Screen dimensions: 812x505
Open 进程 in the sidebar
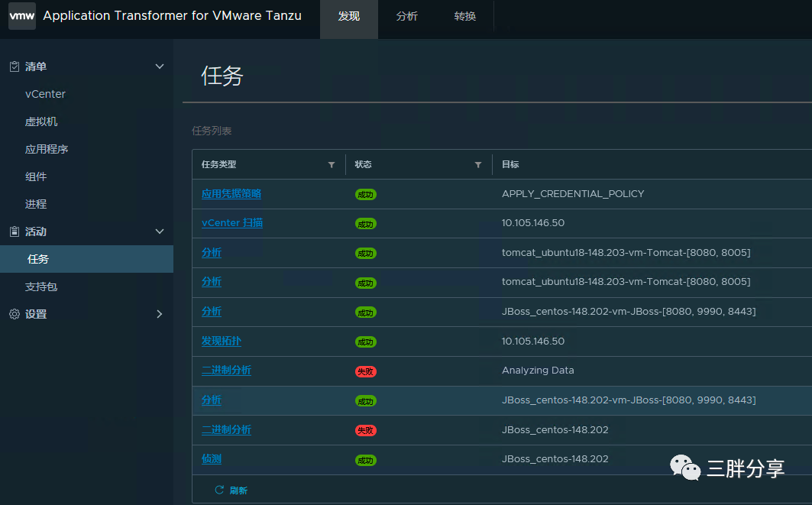pos(36,204)
